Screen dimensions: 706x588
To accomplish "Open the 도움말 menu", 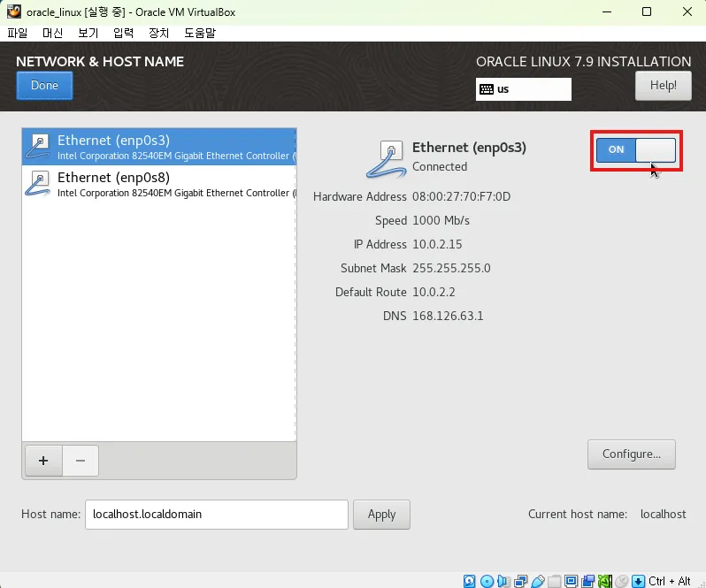I will point(200,33).
